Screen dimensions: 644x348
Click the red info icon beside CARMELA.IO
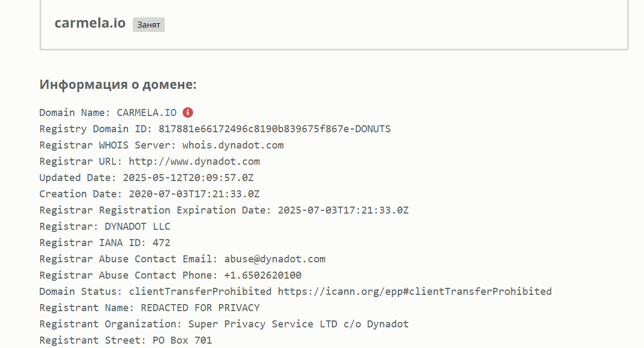click(188, 113)
